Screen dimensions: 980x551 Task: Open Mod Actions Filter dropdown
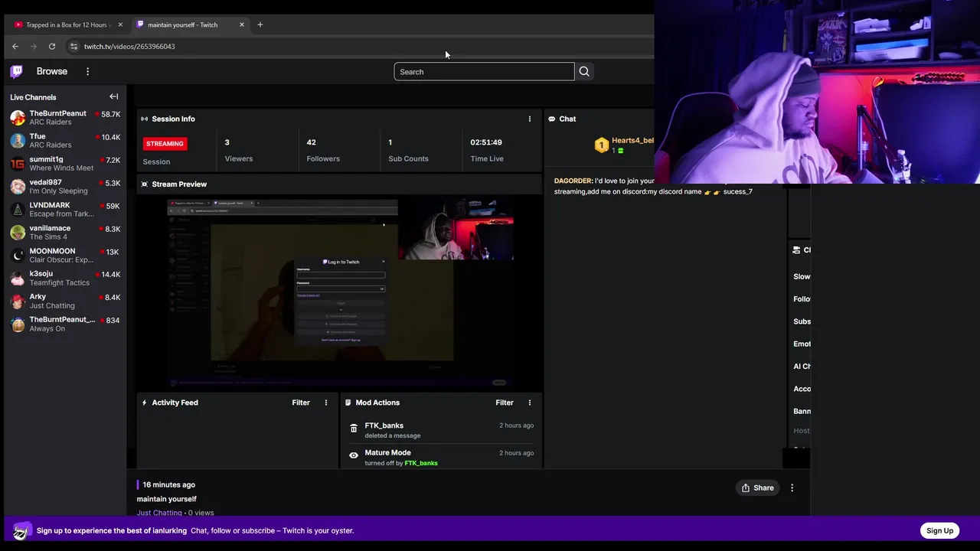pyautogui.click(x=505, y=403)
